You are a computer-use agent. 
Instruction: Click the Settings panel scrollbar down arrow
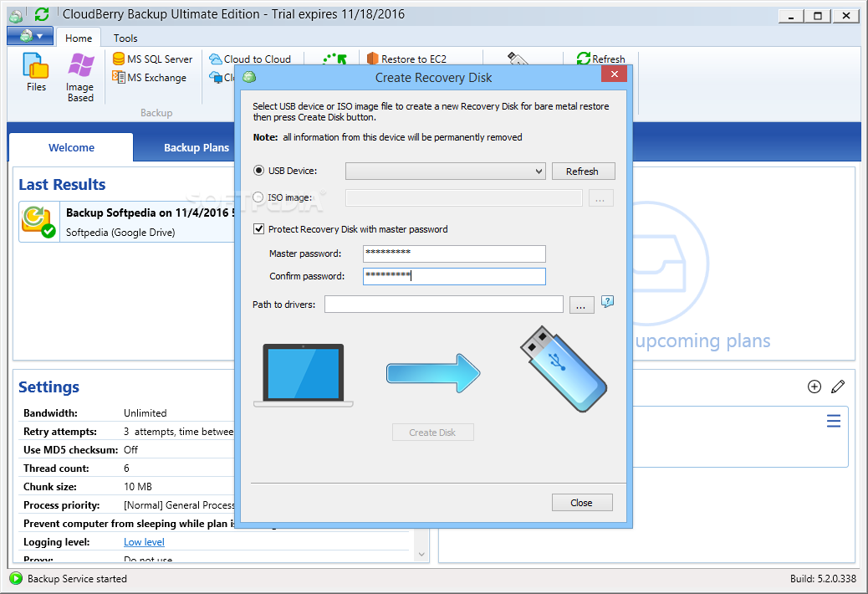(421, 554)
